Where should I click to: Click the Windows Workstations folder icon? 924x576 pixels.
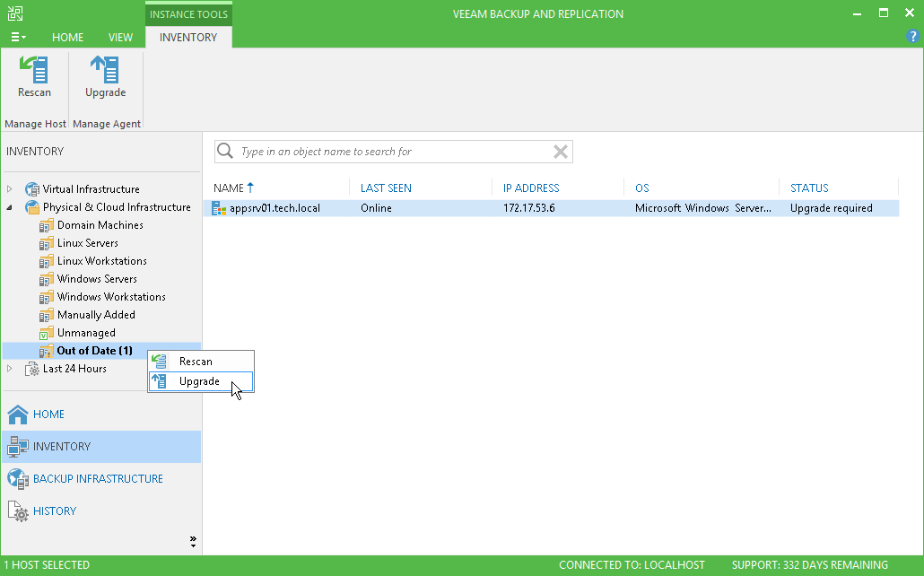(46, 298)
